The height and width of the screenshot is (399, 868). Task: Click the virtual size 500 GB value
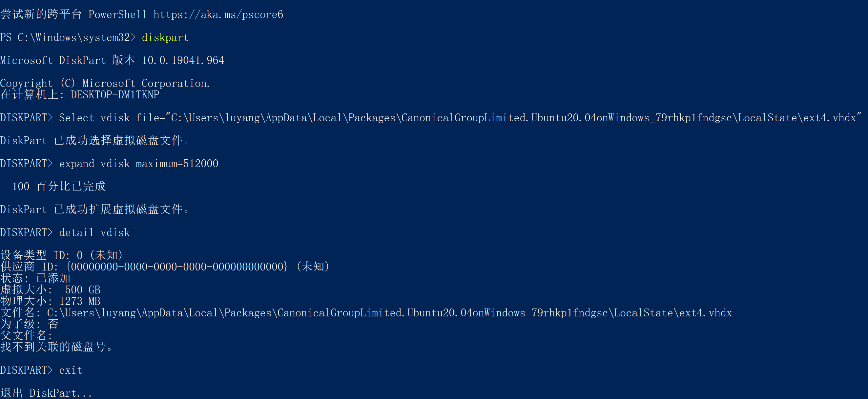tap(83, 289)
